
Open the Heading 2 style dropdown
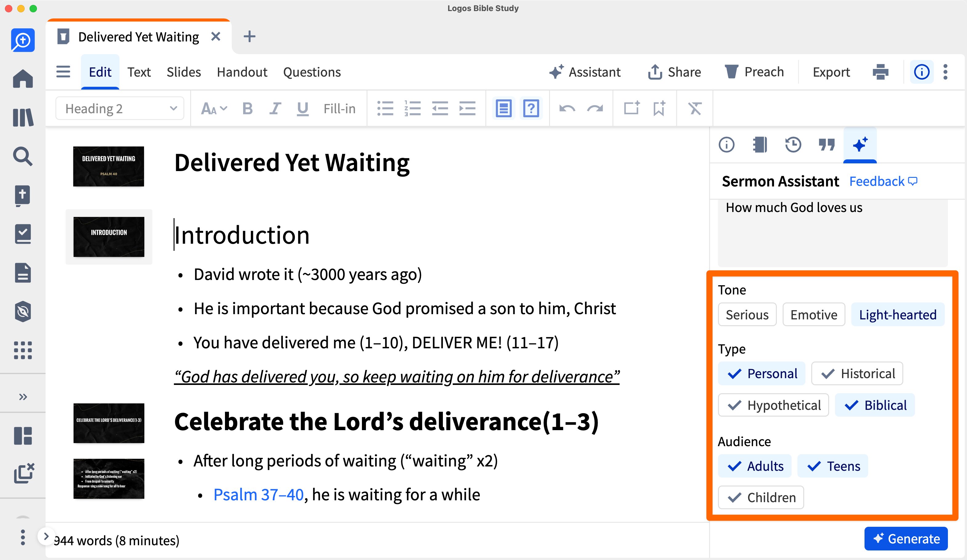click(120, 109)
